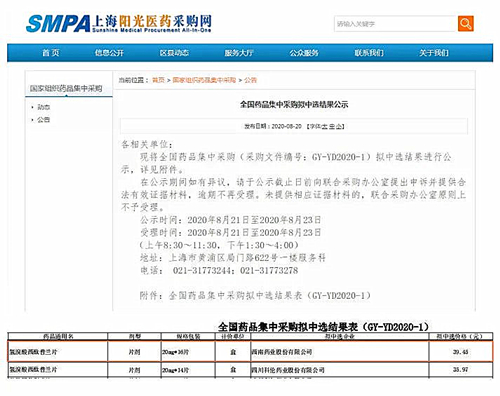Open the 关于我们 navigation tab
Image resolution: width=500 pixels, height=396 pixels.
434,53
